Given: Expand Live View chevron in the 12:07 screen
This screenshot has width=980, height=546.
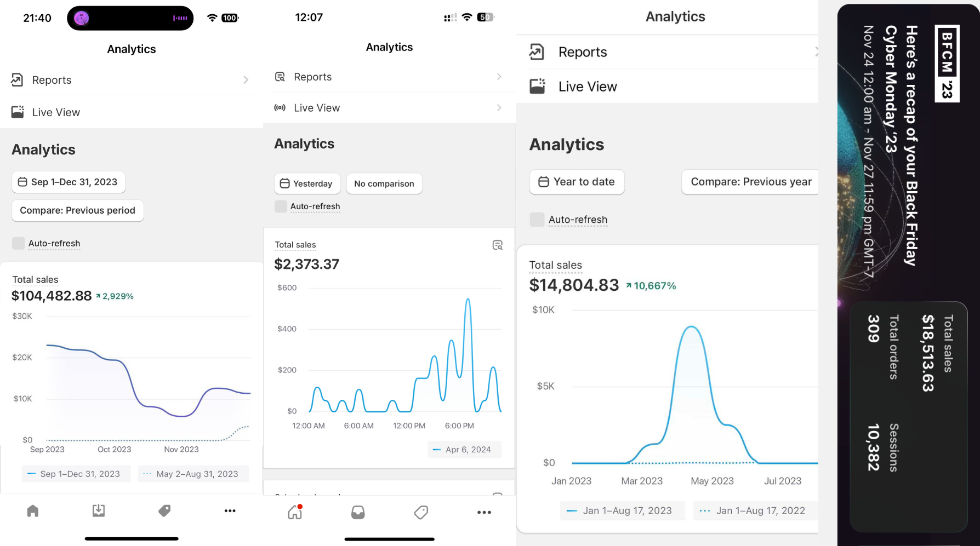Looking at the screenshot, I should point(499,108).
